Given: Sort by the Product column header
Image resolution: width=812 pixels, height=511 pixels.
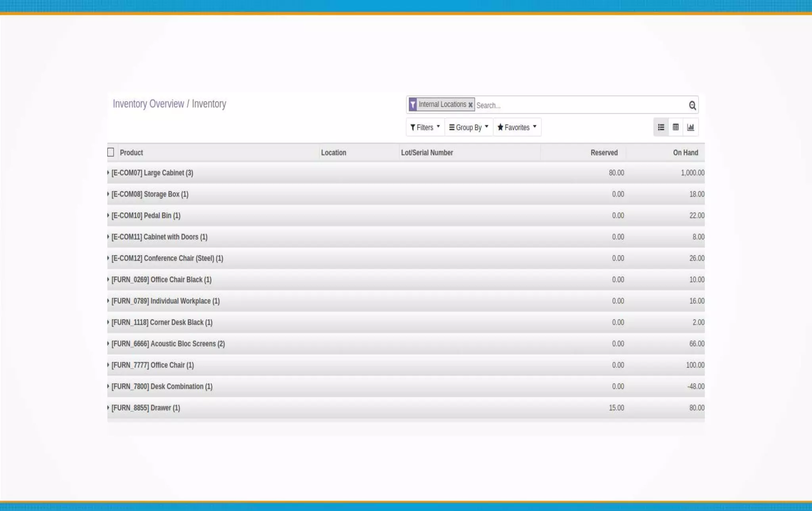Looking at the screenshot, I should click(x=131, y=153).
